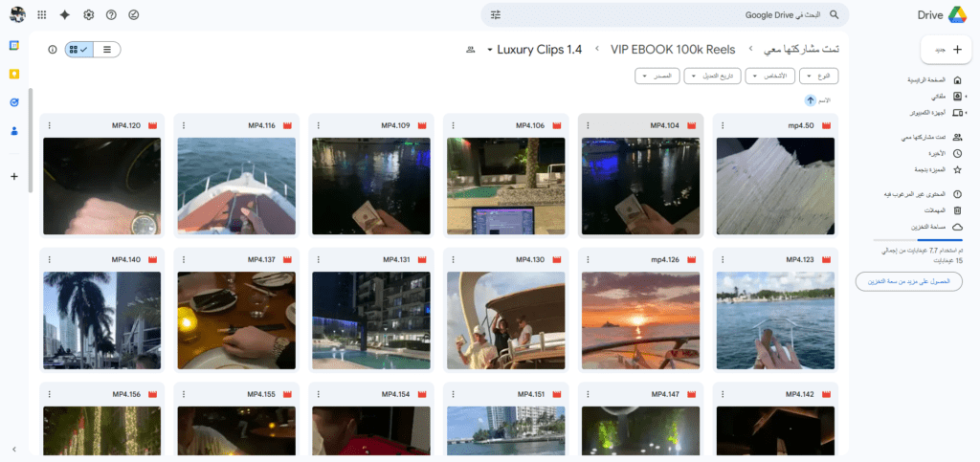Select the grid layout view toggle

pyautogui.click(x=79, y=49)
